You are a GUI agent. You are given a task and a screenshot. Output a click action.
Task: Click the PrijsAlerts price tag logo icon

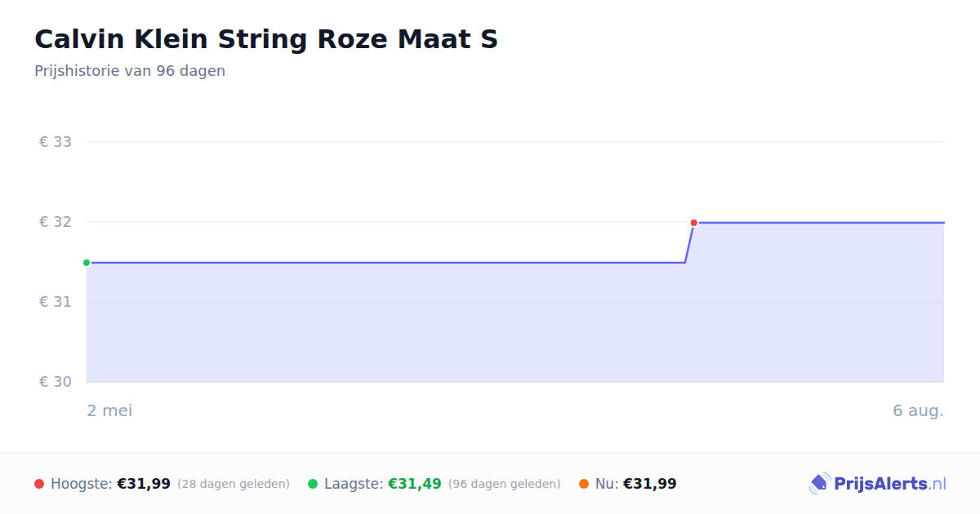(x=819, y=484)
